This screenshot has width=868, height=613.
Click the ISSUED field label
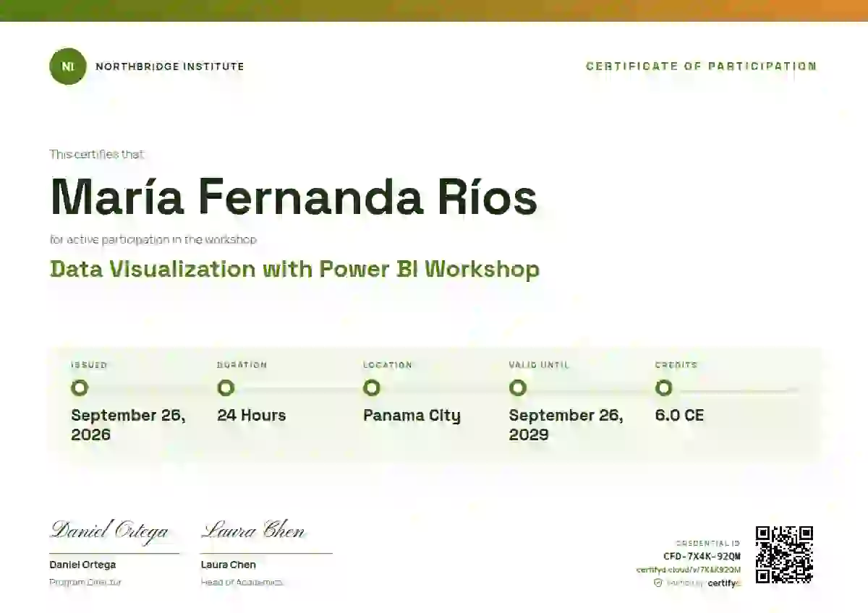[89, 365]
